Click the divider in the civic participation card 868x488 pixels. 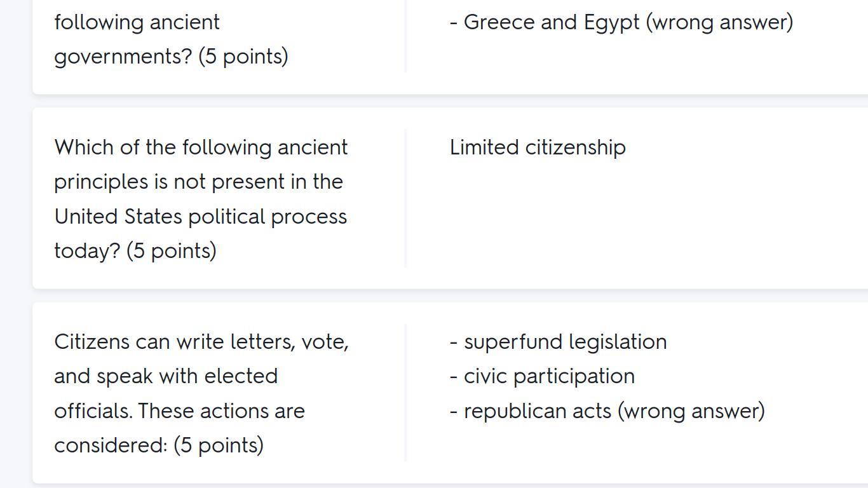click(x=405, y=393)
